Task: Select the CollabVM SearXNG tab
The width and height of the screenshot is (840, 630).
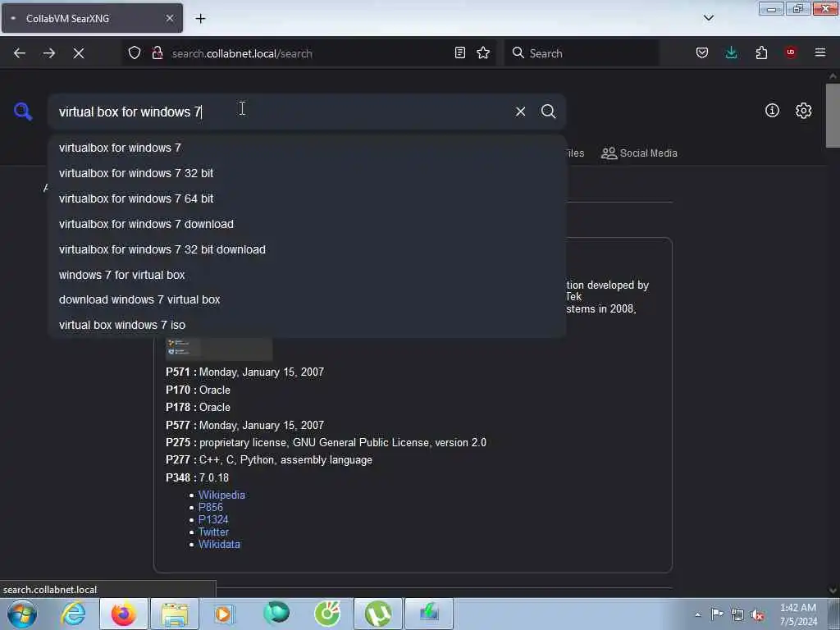Action: 92,18
